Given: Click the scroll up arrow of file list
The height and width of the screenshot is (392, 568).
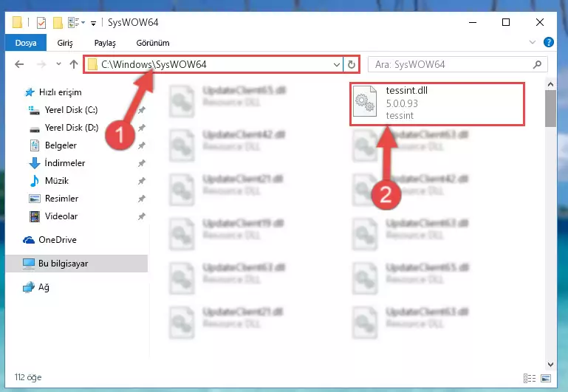Looking at the screenshot, I should pyautogui.click(x=550, y=84).
